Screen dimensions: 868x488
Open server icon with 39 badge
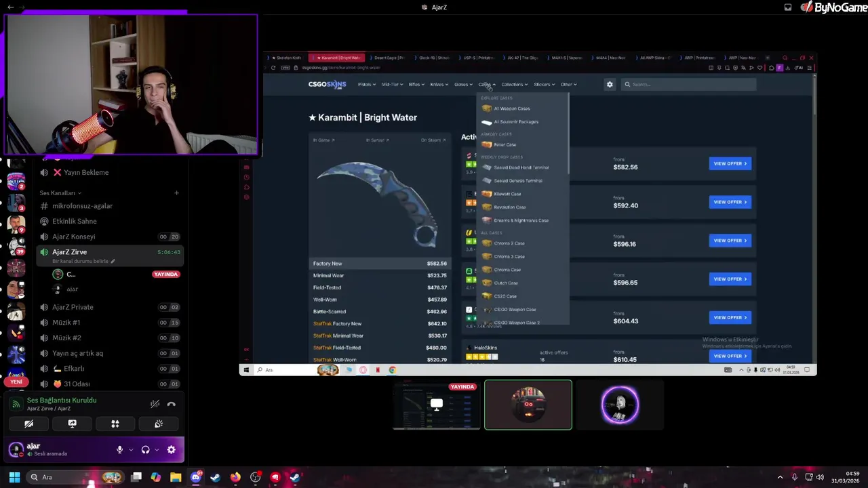point(16,245)
